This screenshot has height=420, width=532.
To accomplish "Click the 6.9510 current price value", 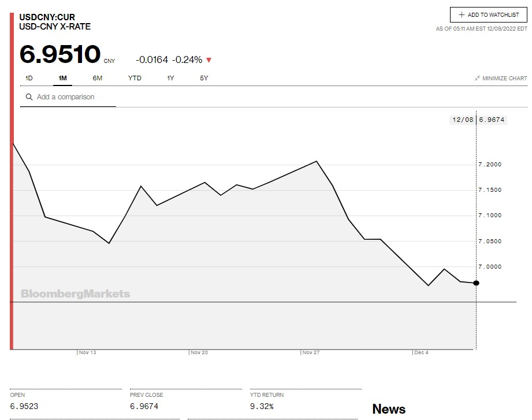I will tap(60, 54).
